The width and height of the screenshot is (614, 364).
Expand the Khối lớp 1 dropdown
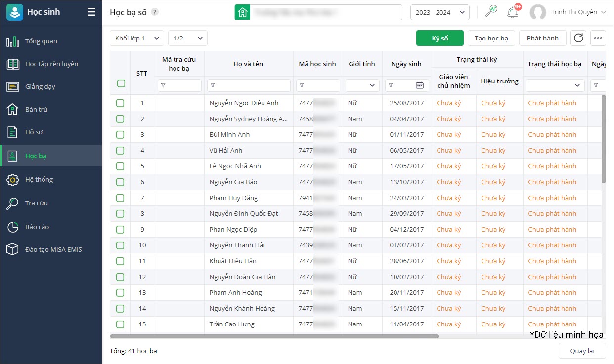pos(136,38)
